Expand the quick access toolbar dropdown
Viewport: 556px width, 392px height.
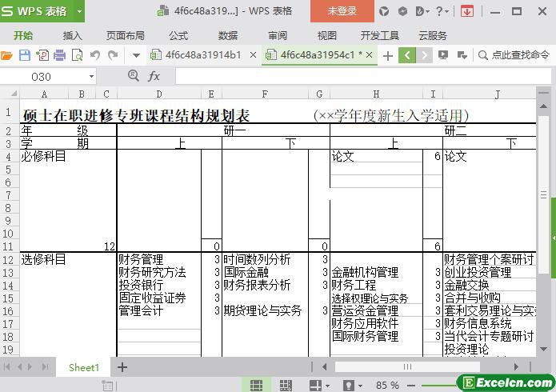point(136,55)
